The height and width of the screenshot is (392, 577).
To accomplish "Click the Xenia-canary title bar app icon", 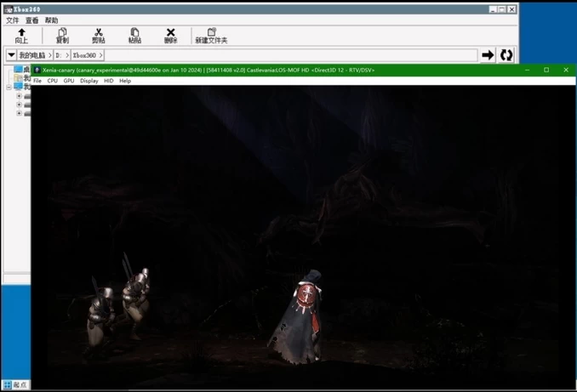I will (37, 70).
